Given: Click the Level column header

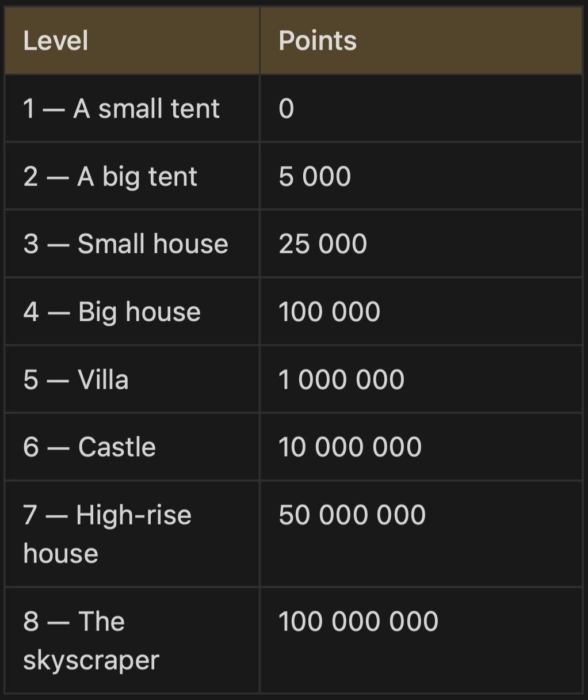Looking at the screenshot, I should (132, 41).
